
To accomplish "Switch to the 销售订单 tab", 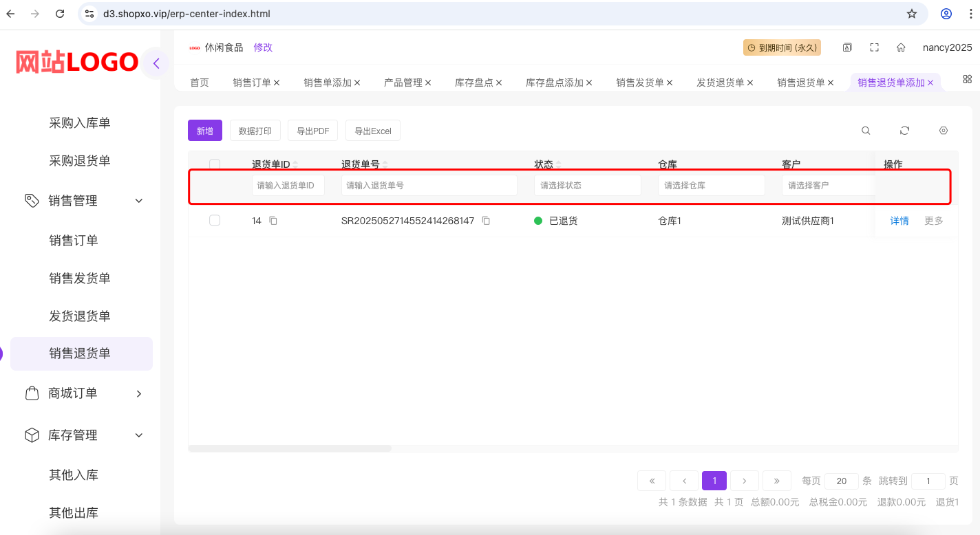I will coord(252,83).
